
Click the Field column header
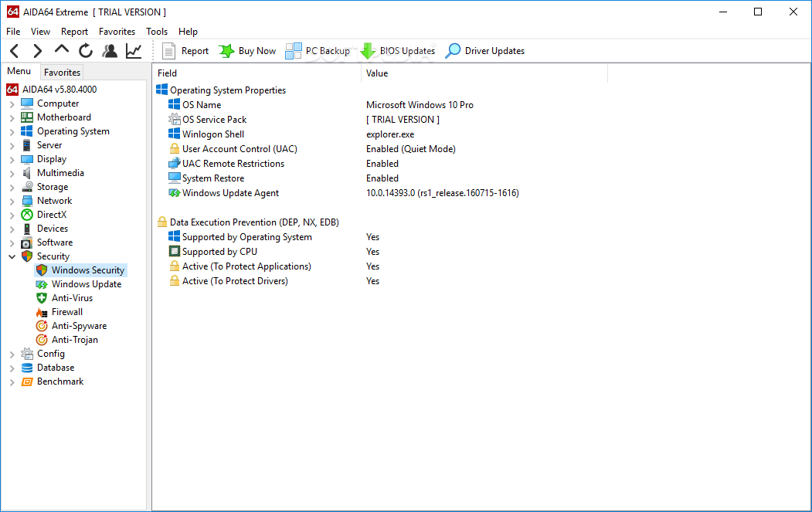coord(257,73)
